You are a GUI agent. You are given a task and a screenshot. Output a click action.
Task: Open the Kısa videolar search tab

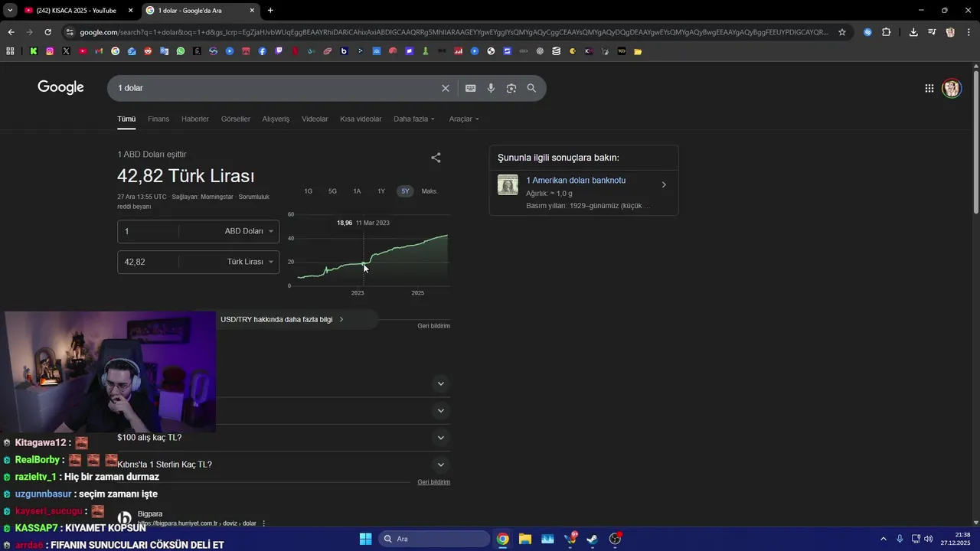pyautogui.click(x=361, y=119)
